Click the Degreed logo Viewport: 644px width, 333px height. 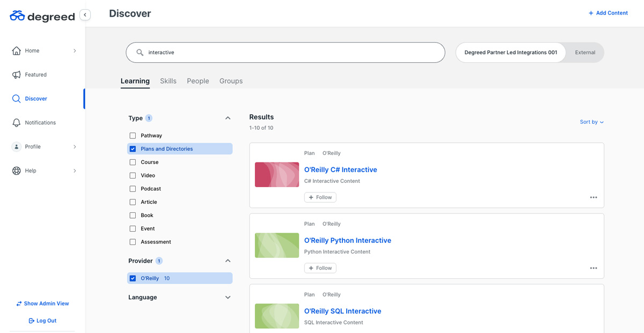click(42, 16)
